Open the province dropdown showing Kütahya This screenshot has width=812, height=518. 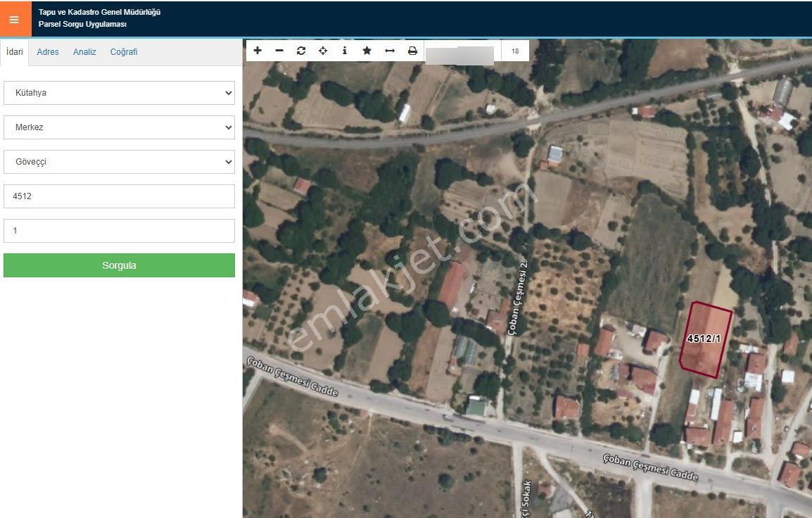tap(119, 92)
